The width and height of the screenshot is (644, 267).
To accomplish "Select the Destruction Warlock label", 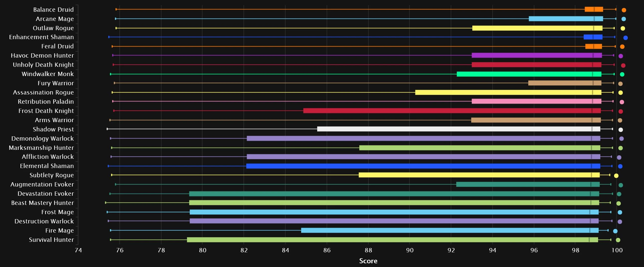I will point(44,221).
